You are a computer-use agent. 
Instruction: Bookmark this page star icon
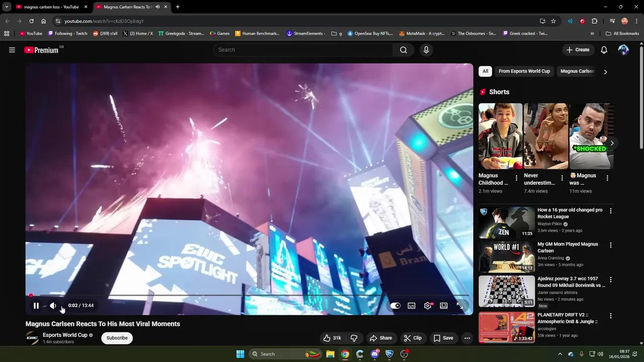[x=553, y=21]
